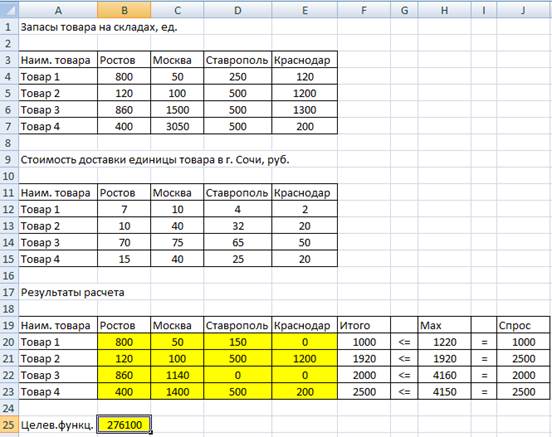Viewport: 552px width, 437px height.
Task: Select column J header
Action: click(x=523, y=10)
